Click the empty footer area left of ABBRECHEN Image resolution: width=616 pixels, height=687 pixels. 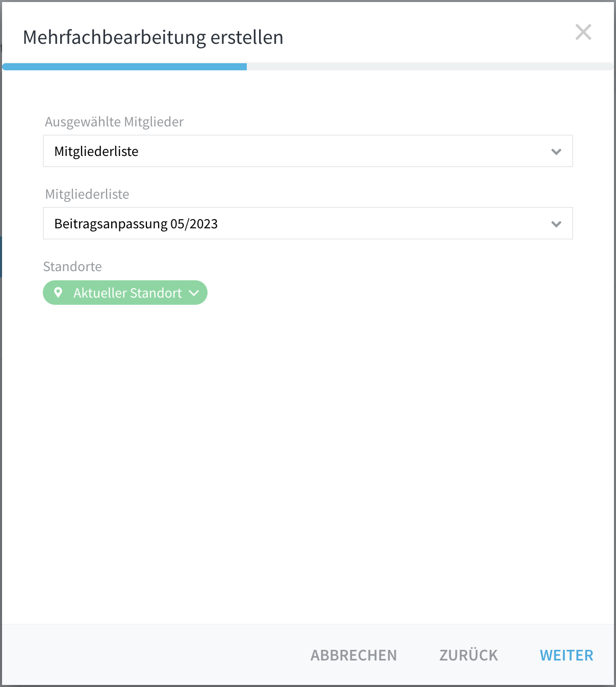[x=153, y=655]
